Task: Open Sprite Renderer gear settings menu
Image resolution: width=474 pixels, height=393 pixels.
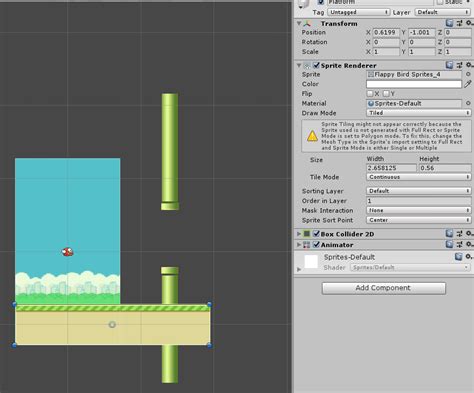Action: [x=469, y=65]
